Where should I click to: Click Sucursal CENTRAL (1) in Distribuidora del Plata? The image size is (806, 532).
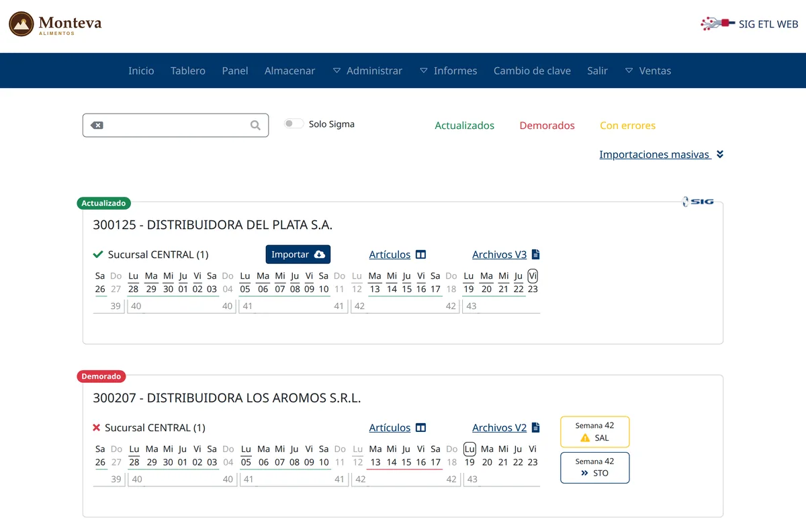click(x=158, y=255)
